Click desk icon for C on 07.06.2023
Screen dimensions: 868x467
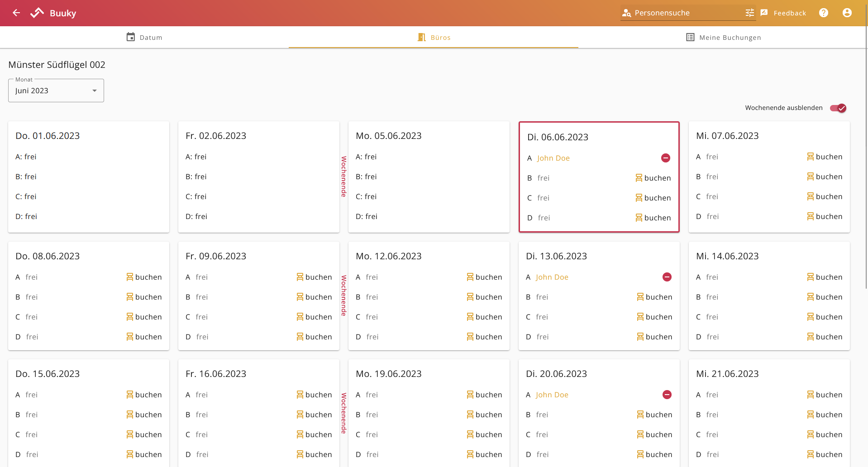click(811, 196)
